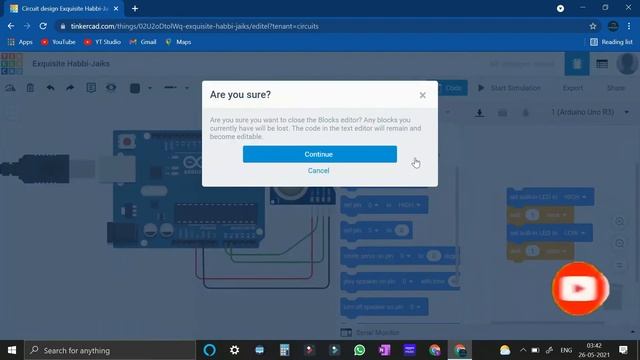
Task: Click the browser reload icon
Action: 43,26
